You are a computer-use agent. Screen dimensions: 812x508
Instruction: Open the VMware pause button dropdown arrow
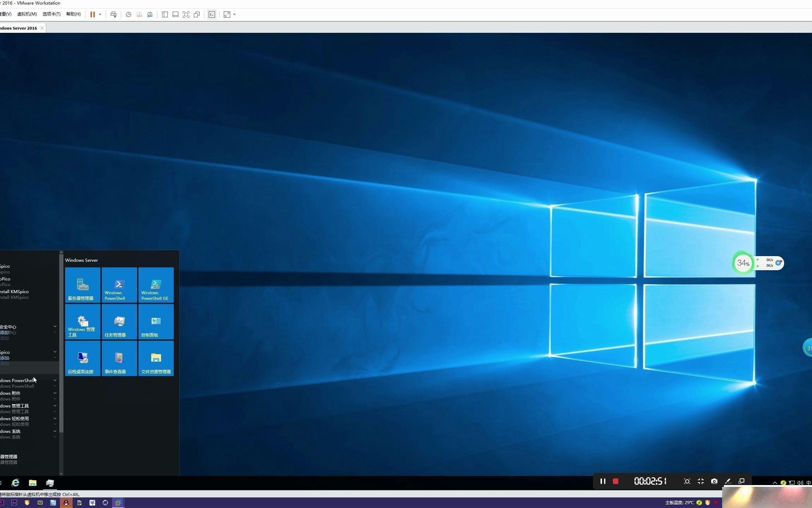[x=100, y=14]
